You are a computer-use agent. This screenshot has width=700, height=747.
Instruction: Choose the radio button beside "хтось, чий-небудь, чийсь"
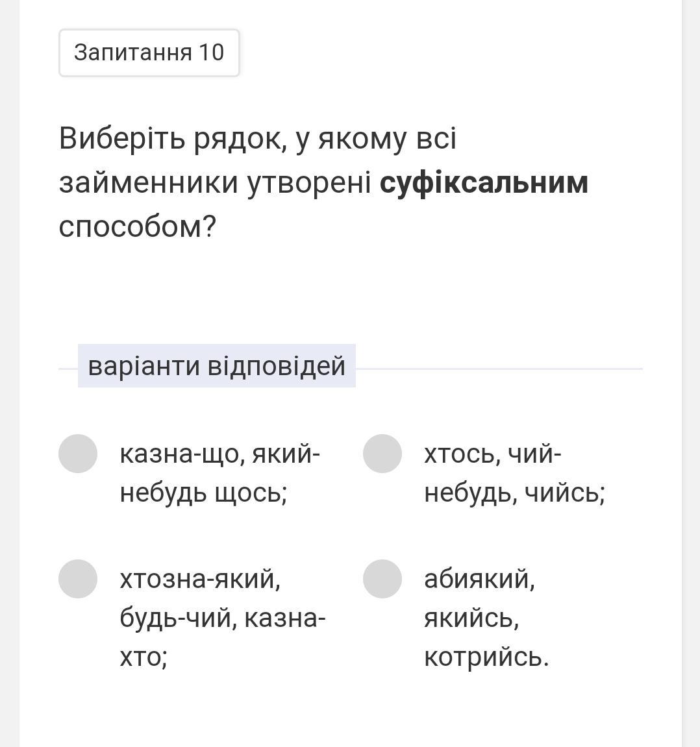pos(382,454)
